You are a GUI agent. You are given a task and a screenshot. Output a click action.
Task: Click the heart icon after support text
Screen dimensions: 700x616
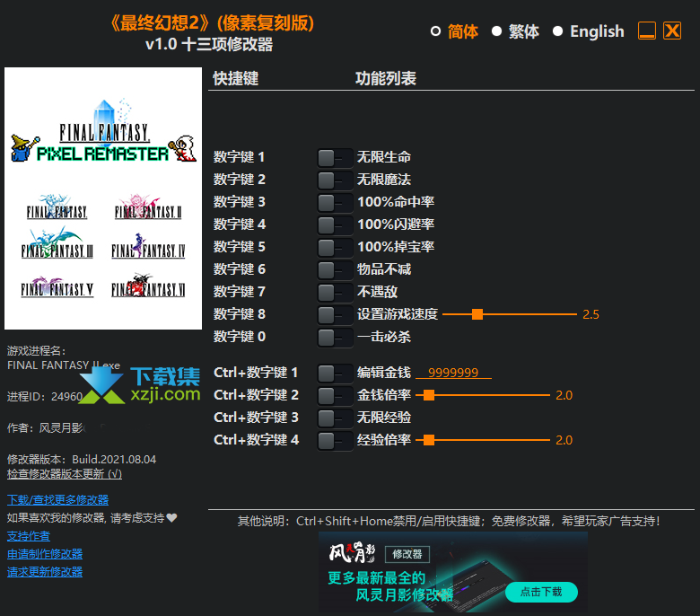[172, 518]
